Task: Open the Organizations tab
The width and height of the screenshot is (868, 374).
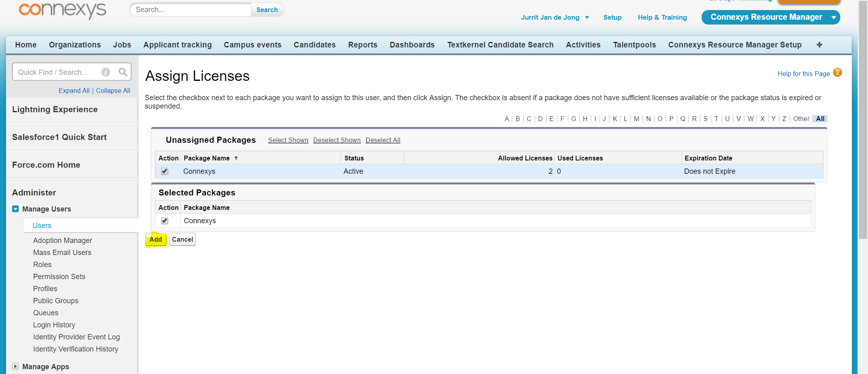Action: (x=75, y=45)
